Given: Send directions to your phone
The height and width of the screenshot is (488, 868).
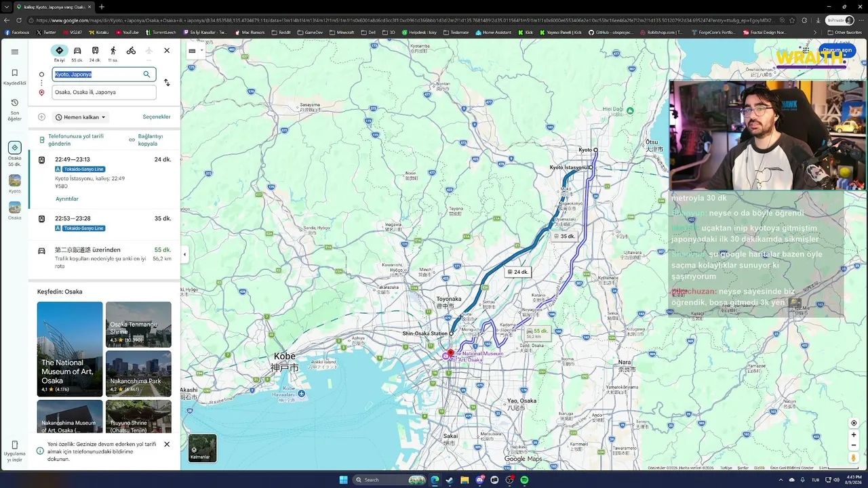Looking at the screenshot, I should pyautogui.click(x=72, y=140).
